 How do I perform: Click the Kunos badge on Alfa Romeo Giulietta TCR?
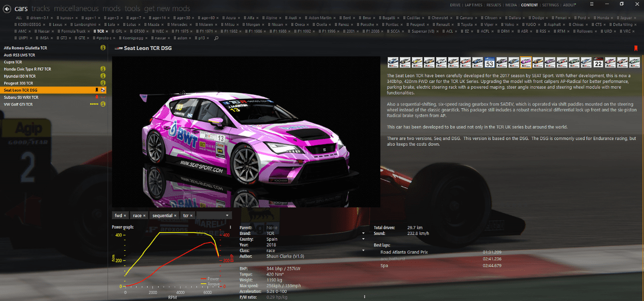point(103,48)
